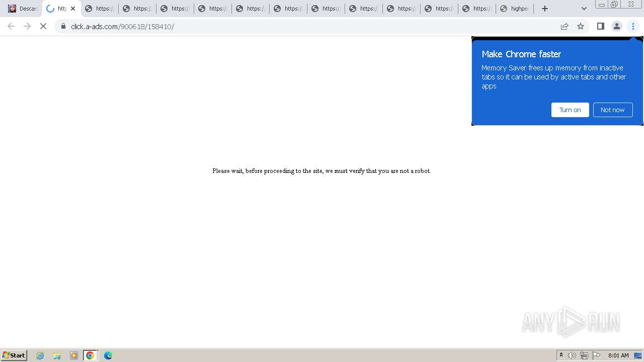Share this page icon

[565, 26]
